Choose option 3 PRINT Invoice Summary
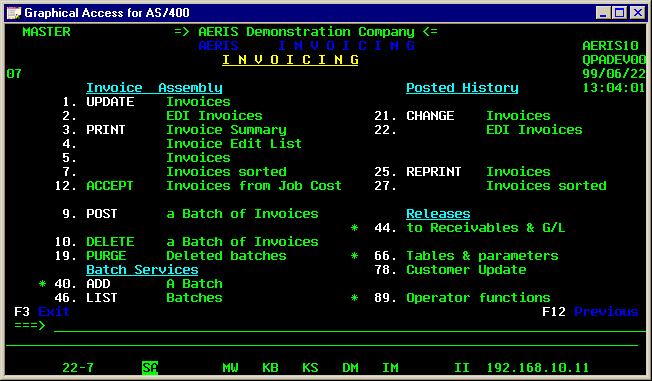The image size is (652, 381). tap(174, 130)
